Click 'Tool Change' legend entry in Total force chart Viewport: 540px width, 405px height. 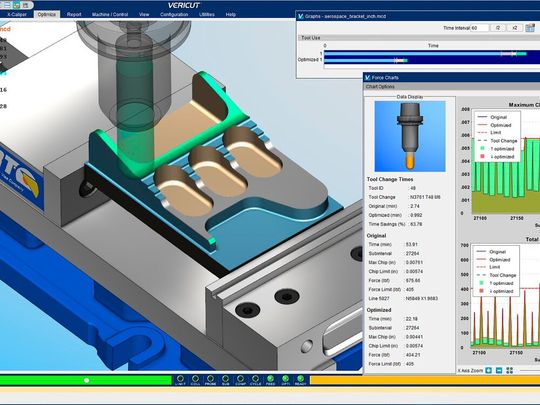pyautogui.click(x=503, y=275)
